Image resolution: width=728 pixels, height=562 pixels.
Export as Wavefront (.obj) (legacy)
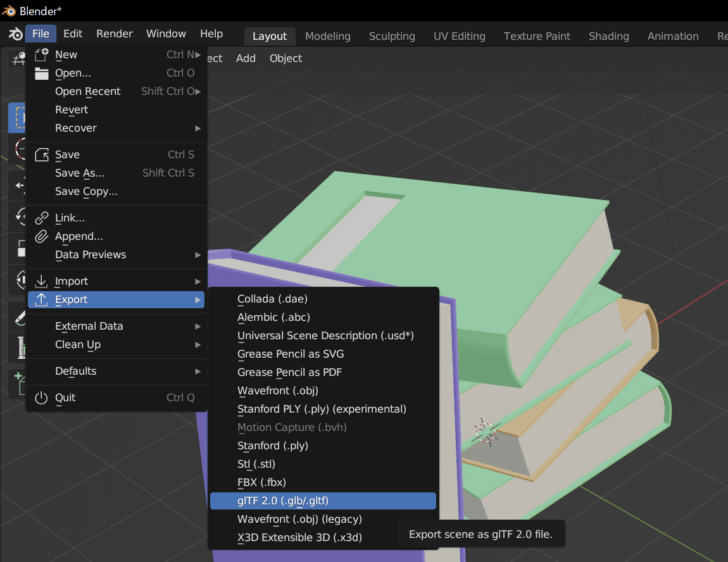point(323,520)
